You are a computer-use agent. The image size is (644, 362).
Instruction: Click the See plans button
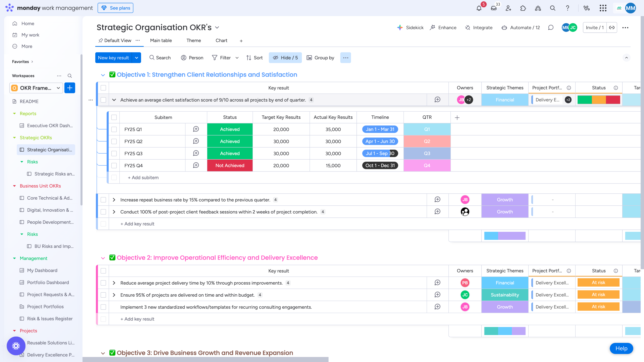tap(115, 8)
